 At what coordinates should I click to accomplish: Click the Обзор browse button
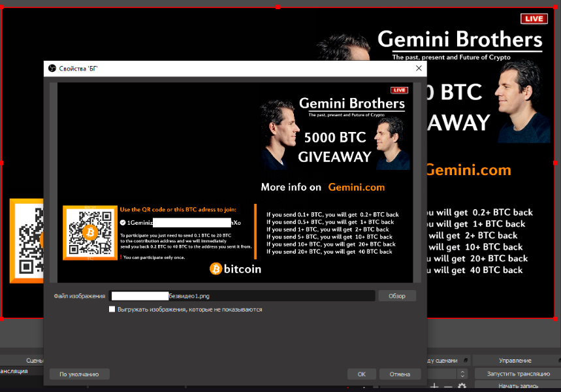pos(397,296)
